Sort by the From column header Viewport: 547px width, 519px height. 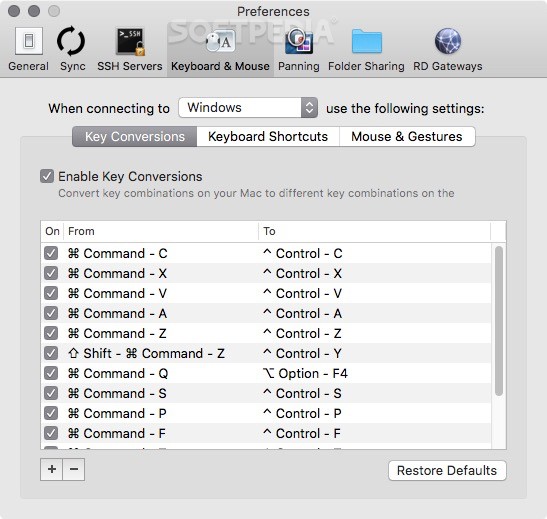tap(161, 231)
